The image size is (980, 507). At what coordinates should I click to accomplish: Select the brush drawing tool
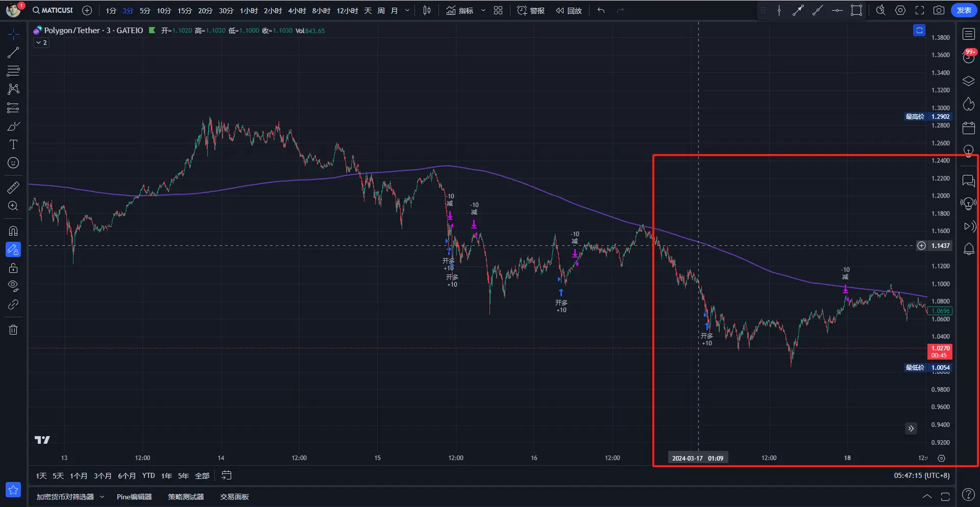click(x=13, y=126)
